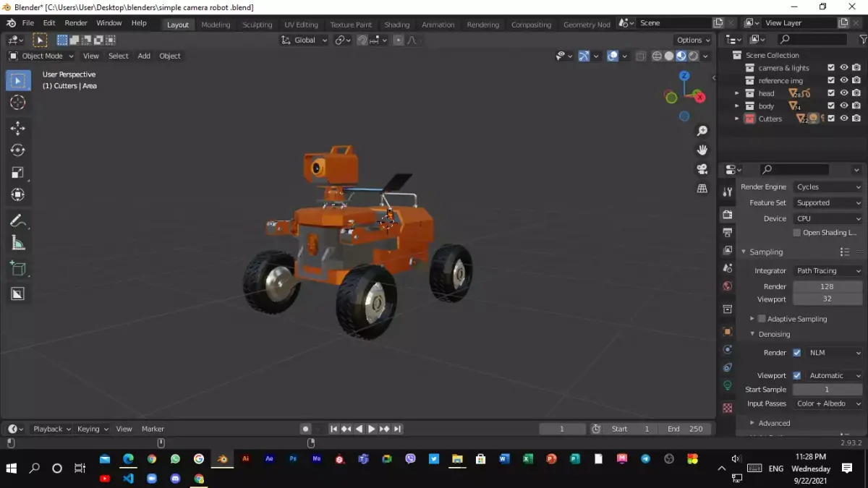868x488 pixels.
Task: Open the Scene properties tab
Action: tap(728, 268)
